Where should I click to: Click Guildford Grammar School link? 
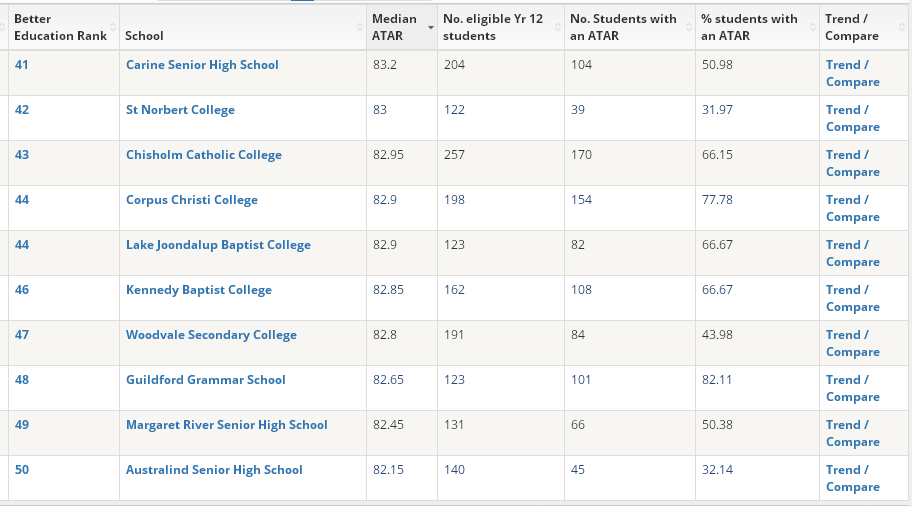[x=206, y=380]
